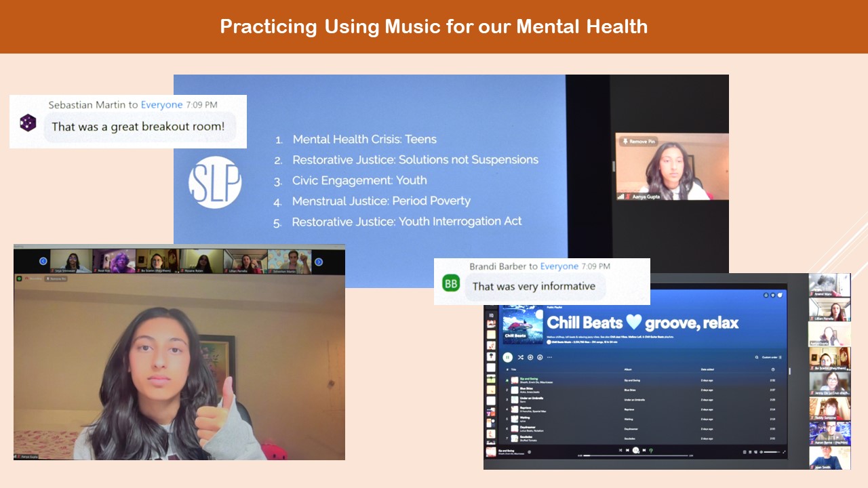This screenshot has width=868, height=488.
Task: Click the download icon for Chill Beats playlist
Action: pyautogui.click(x=540, y=357)
